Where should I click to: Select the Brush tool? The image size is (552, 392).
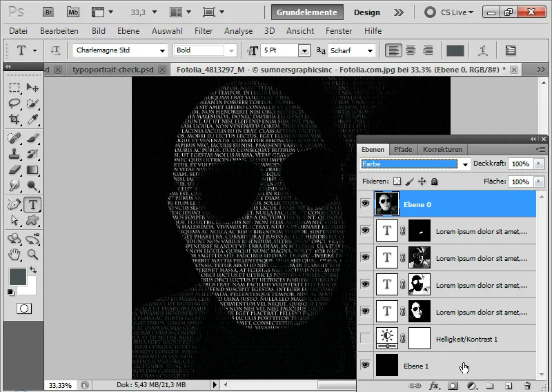pyautogui.click(x=32, y=138)
